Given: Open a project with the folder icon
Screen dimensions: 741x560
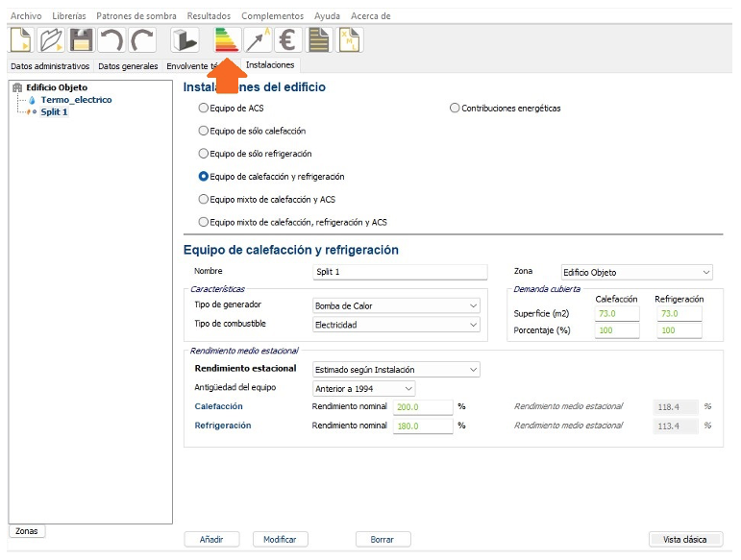Looking at the screenshot, I should click(x=52, y=39).
